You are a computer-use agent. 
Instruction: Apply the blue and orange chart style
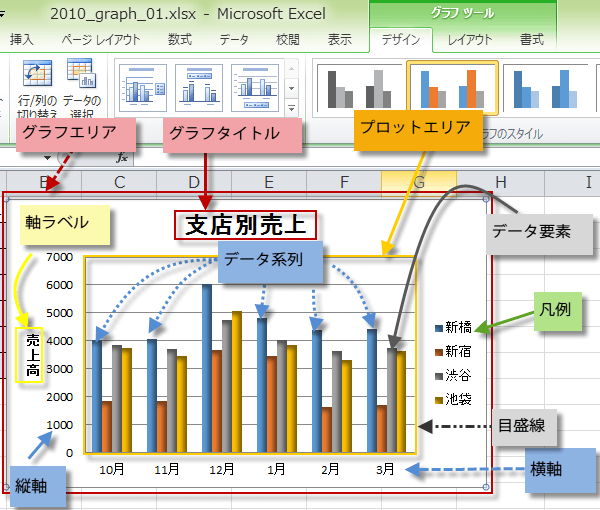tap(452, 88)
